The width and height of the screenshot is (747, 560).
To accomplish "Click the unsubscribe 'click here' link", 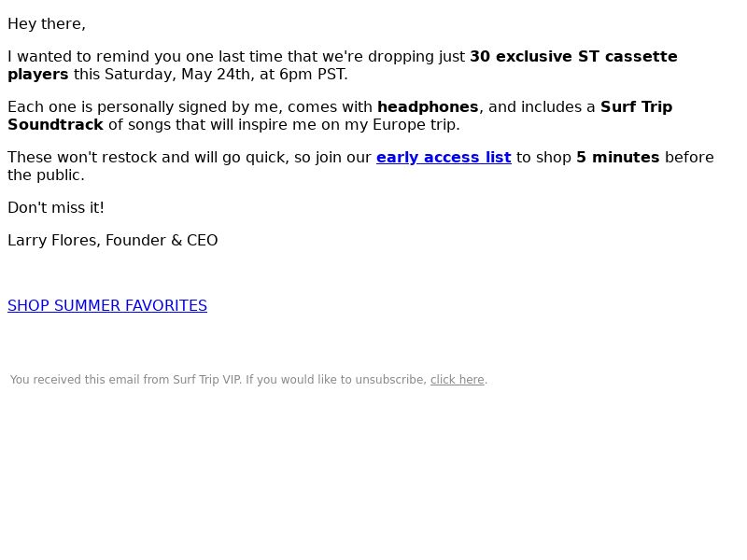I will [x=457, y=380].
